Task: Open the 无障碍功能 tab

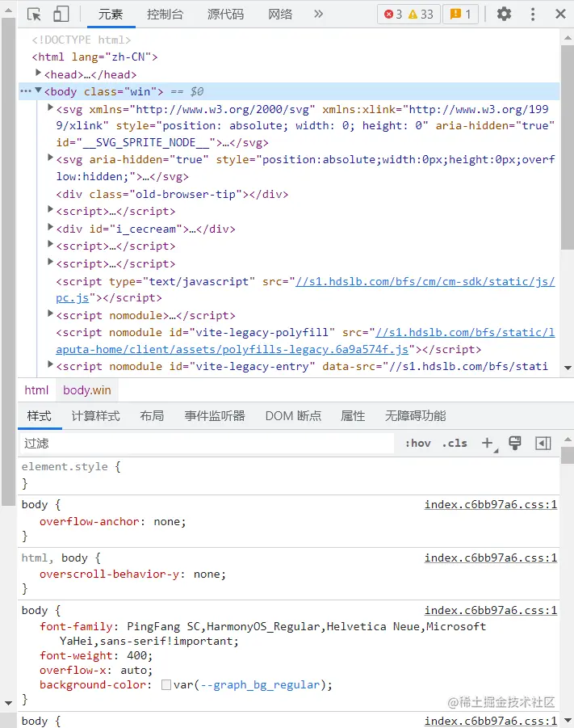Action: click(415, 415)
